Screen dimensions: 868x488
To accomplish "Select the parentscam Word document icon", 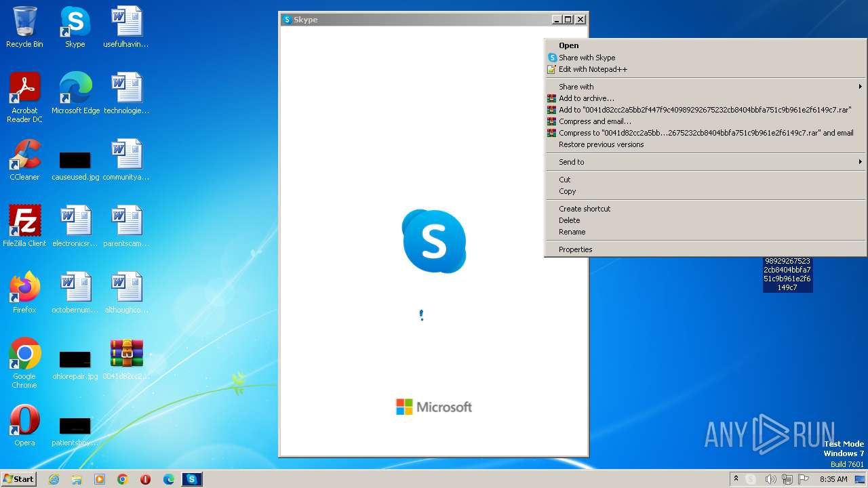I will coord(126,226).
